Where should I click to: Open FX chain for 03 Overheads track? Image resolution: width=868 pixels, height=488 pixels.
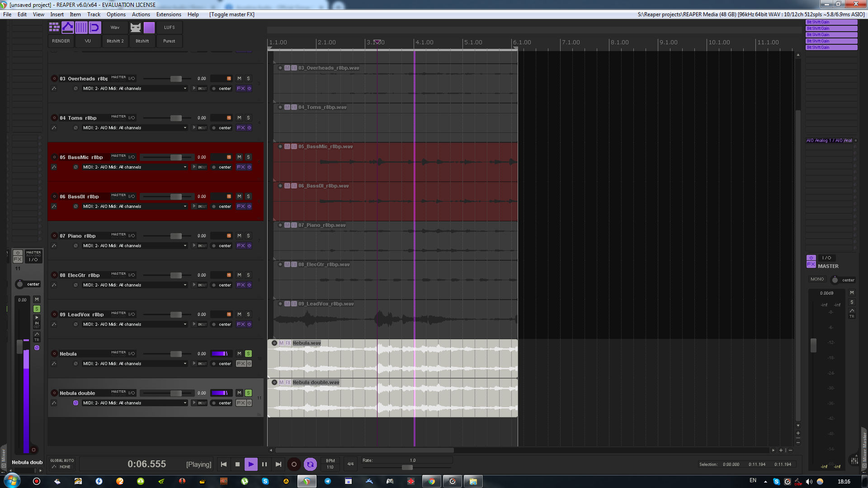click(241, 89)
